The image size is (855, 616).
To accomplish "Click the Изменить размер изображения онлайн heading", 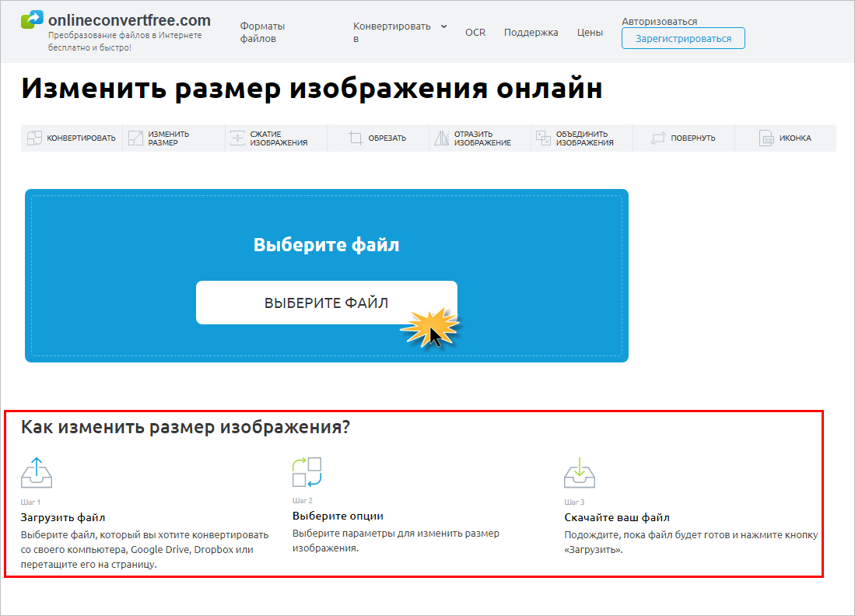I will [312, 89].
